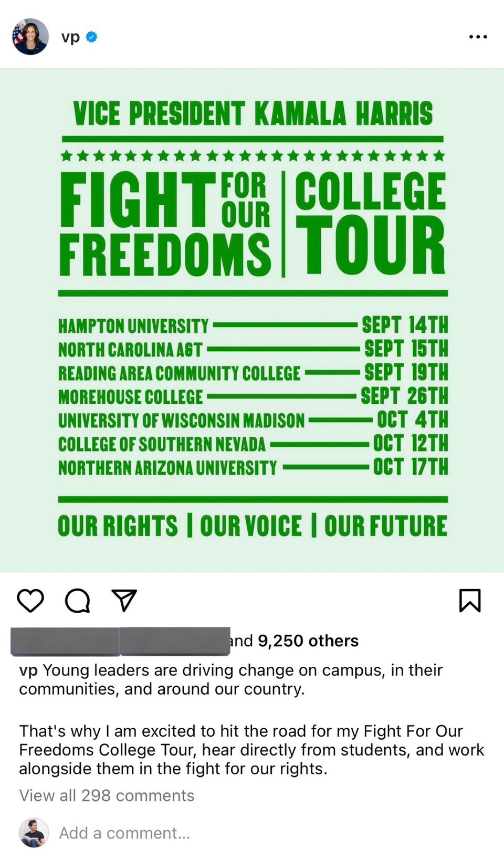
Task: Save the post with the bookmark icon
Action: coord(470,601)
